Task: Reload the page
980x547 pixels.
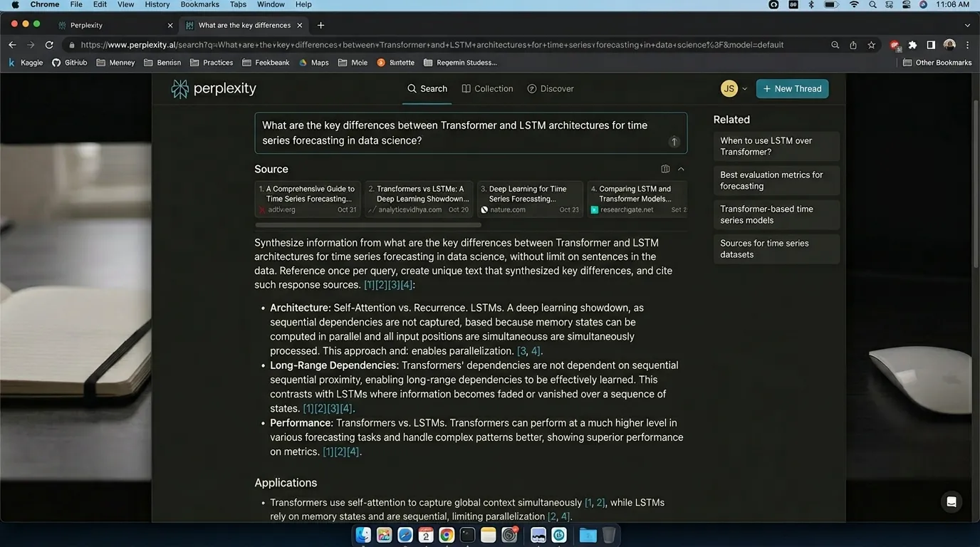Action: (49, 45)
